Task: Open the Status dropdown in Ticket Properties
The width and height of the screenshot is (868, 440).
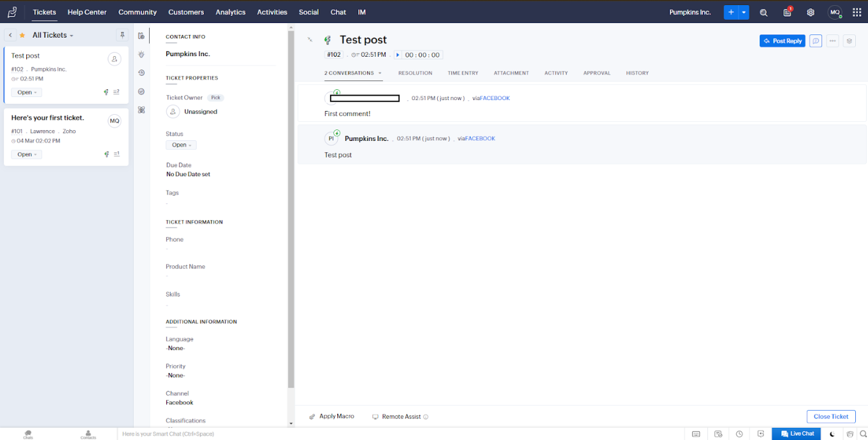Action: point(181,145)
